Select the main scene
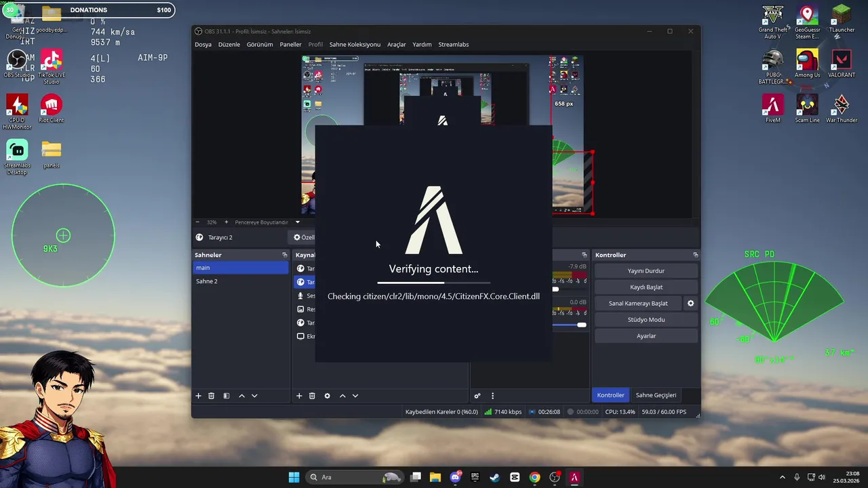The height and width of the screenshot is (488, 868). (241, 268)
